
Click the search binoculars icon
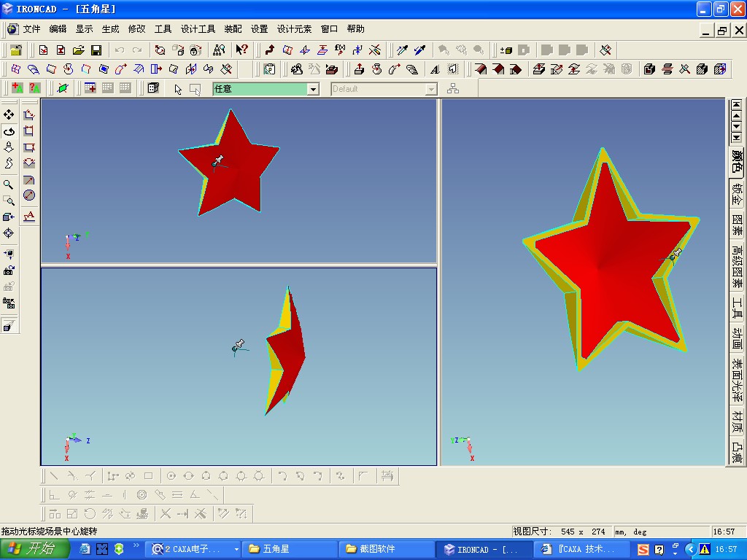(x=219, y=50)
